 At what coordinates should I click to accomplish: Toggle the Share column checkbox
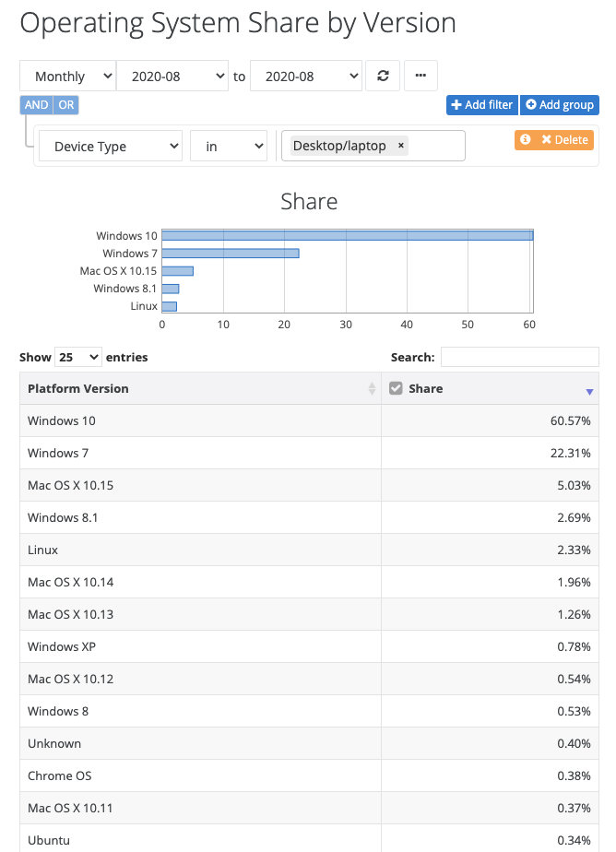396,388
